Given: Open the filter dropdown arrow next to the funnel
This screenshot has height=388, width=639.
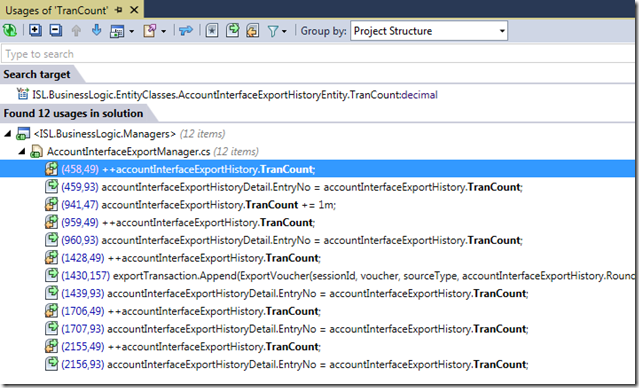Looking at the screenshot, I should pyautogui.click(x=284, y=31).
